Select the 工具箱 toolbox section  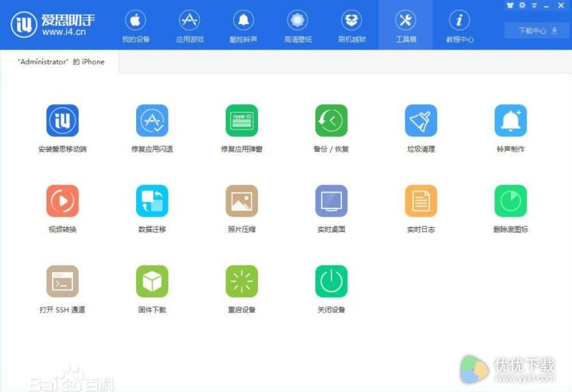coord(406,25)
